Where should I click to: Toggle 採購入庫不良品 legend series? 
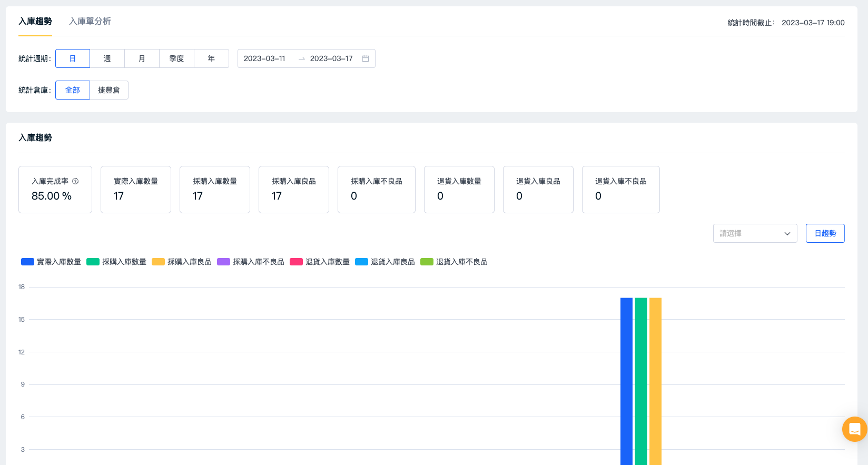(251, 262)
